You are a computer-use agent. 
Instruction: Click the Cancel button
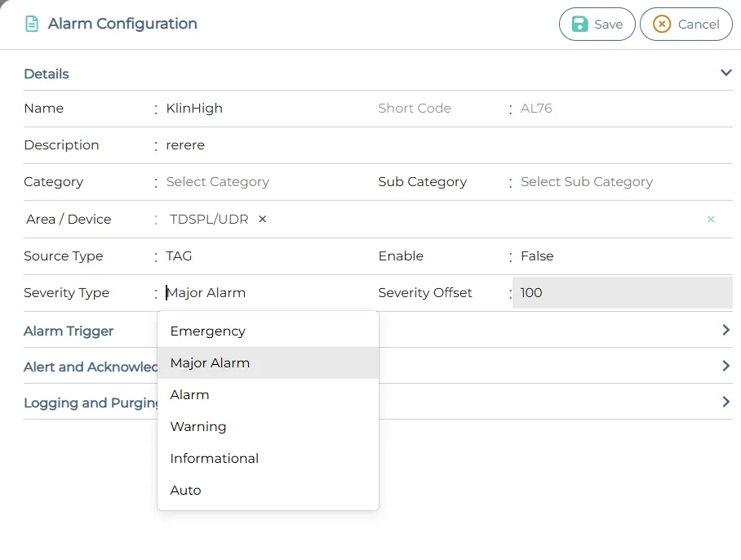[x=686, y=24]
